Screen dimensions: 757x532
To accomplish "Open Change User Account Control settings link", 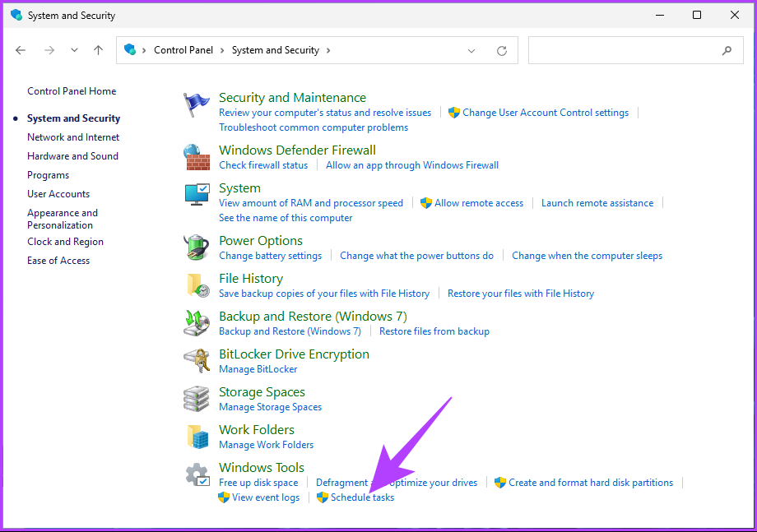I will pos(546,113).
